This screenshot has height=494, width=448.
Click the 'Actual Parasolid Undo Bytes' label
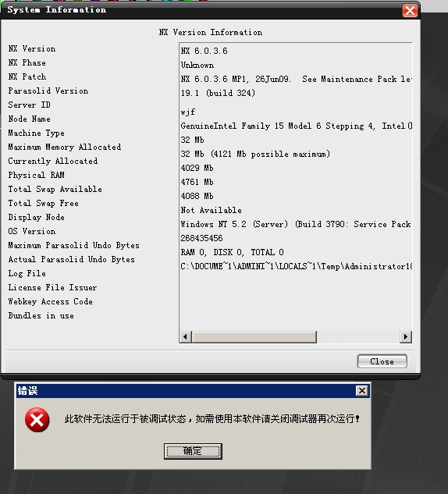72,259
